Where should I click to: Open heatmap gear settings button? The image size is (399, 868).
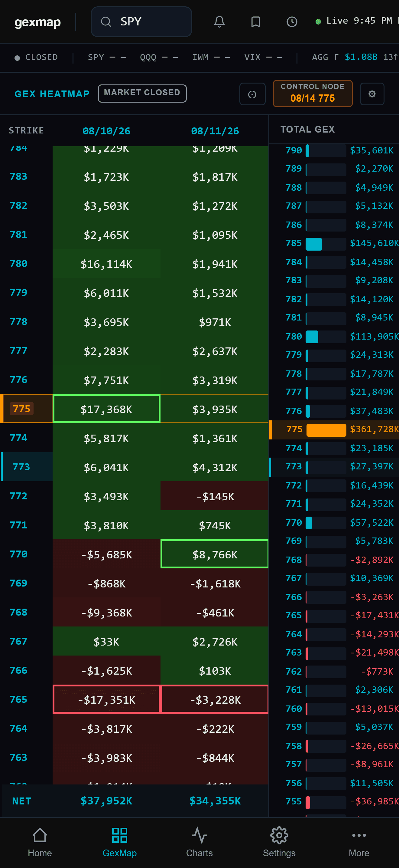[x=372, y=94]
